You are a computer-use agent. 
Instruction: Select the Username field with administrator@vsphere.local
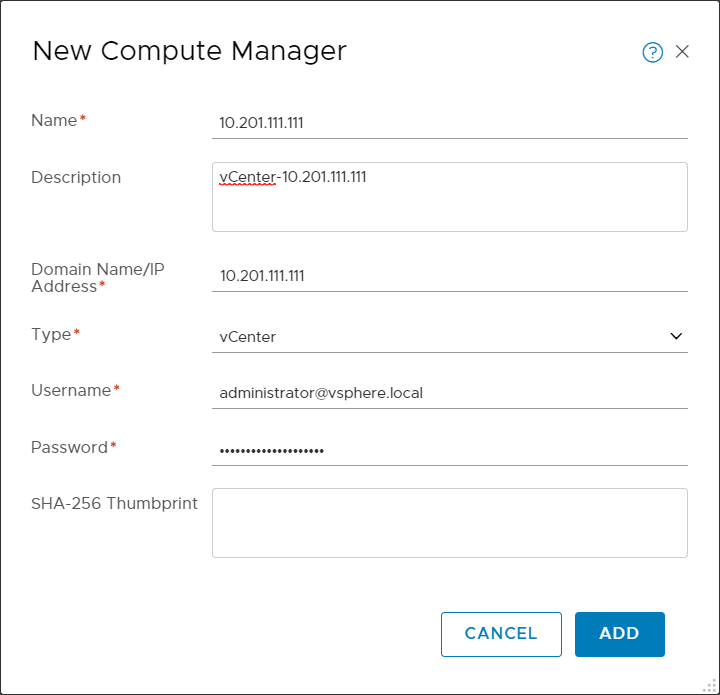tap(449, 393)
